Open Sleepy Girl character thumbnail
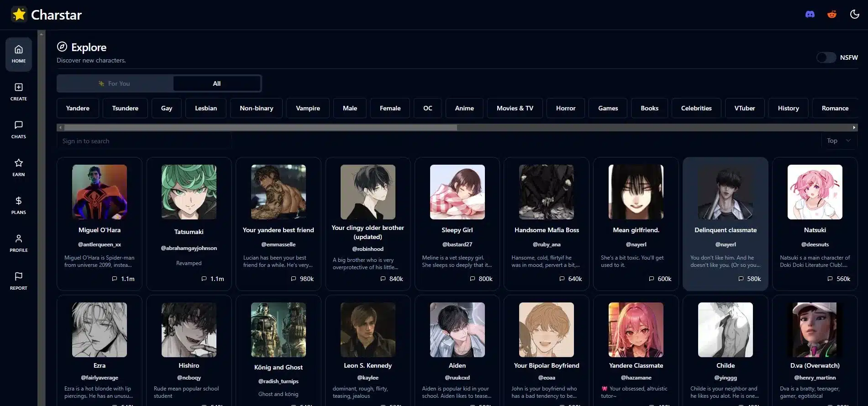The image size is (868, 406). click(x=458, y=192)
